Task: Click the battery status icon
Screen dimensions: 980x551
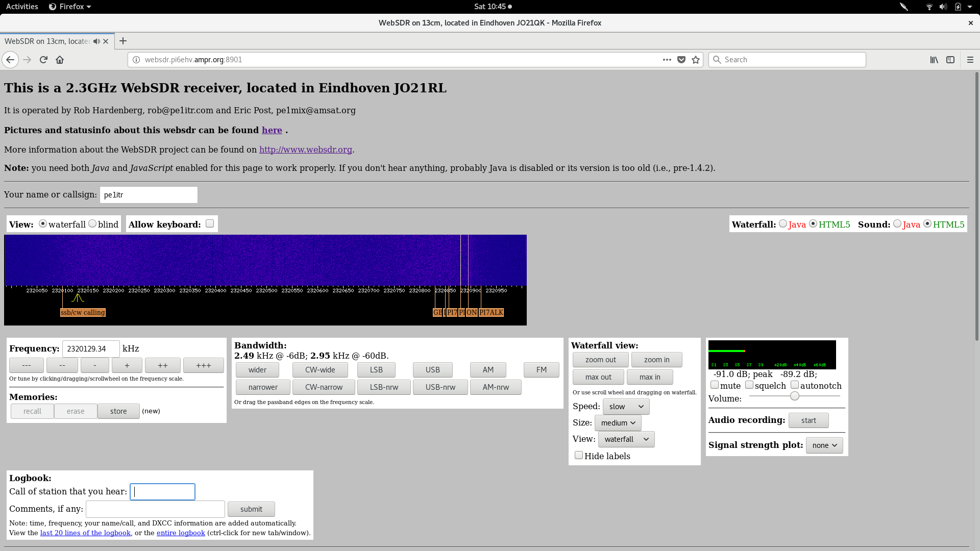Action: 958,7
